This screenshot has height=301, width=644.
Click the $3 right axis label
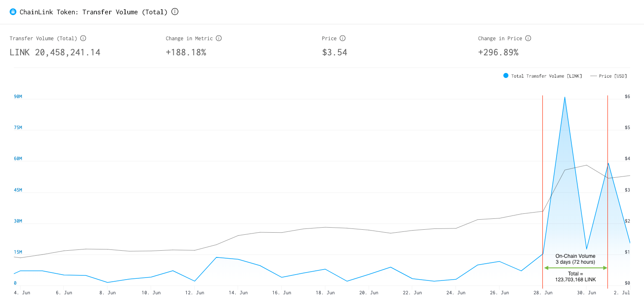[x=627, y=190]
